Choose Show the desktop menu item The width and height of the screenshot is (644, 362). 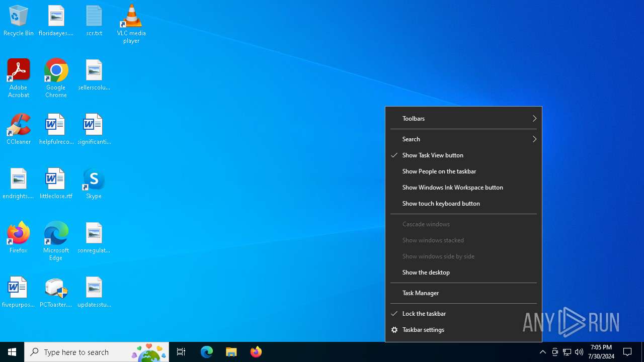click(x=463, y=273)
